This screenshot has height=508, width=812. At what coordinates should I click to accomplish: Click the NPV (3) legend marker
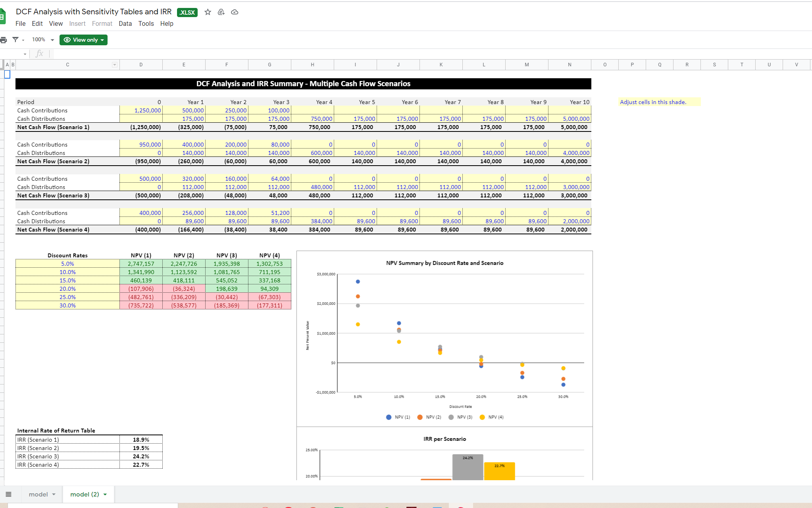[451, 417]
